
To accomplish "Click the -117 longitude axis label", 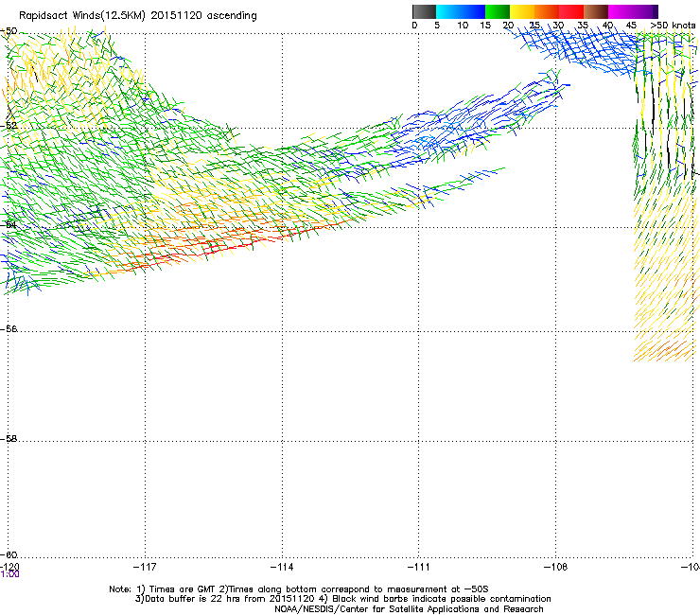I will coord(145,567).
